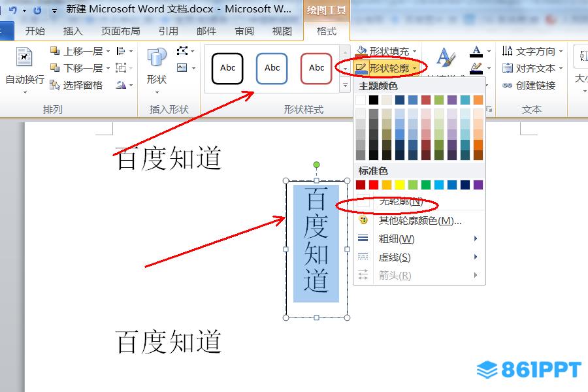
Task: Click the highlighted vertical 百度知道 text in box
Action: [x=316, y=243]
